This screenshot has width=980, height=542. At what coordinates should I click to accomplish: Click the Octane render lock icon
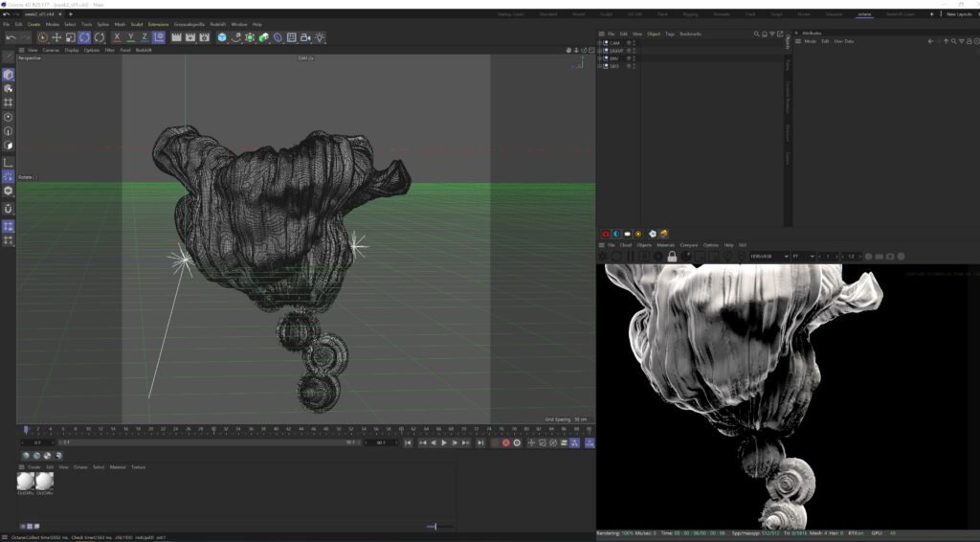point(672,257)
